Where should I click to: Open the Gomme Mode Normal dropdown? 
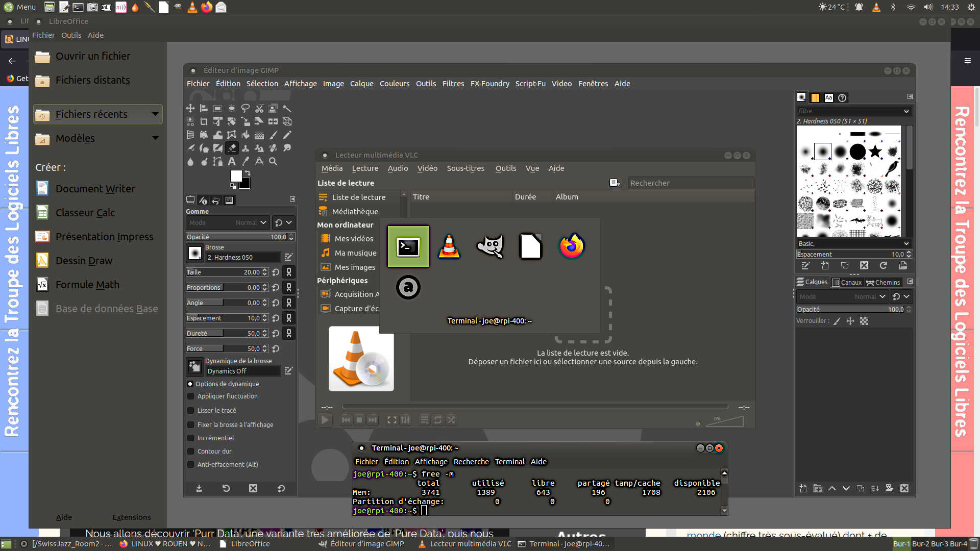tap(227, 223)
